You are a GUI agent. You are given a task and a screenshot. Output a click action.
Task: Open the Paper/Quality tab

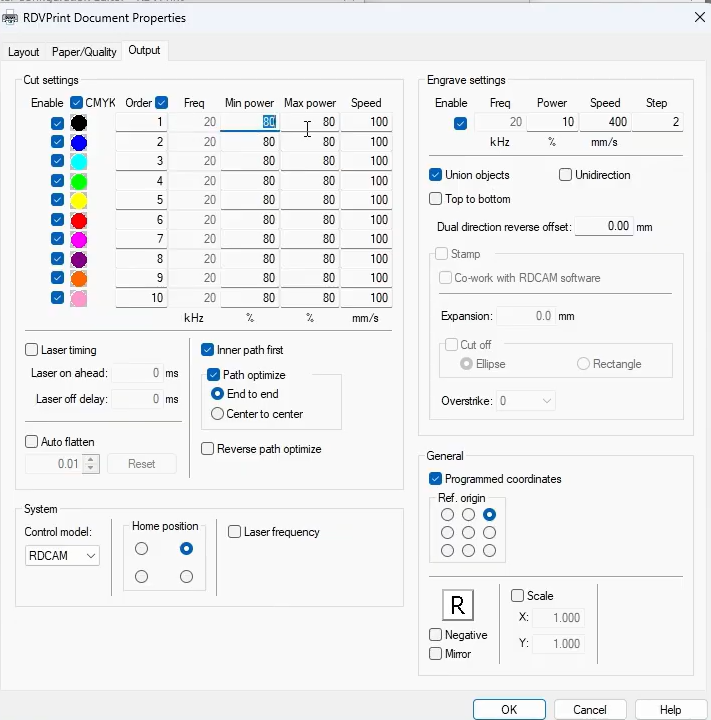(x=85, y=51)
